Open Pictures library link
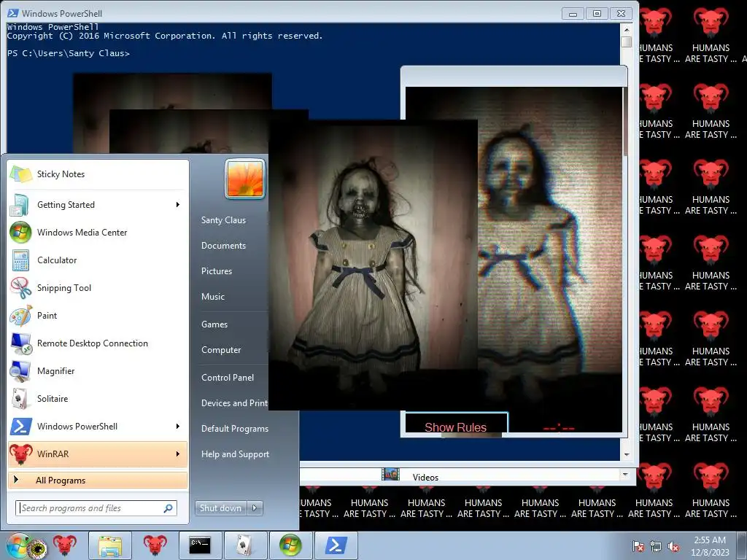 (217, 271)
